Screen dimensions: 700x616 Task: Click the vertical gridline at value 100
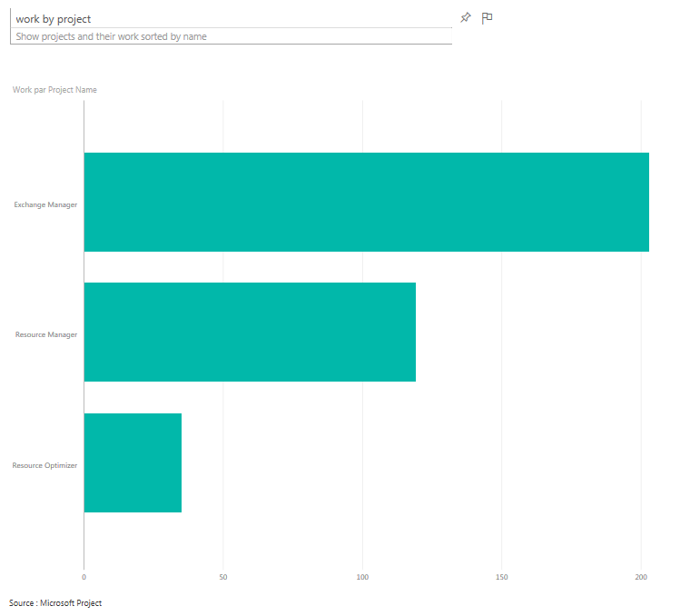(x=362, y=127)
